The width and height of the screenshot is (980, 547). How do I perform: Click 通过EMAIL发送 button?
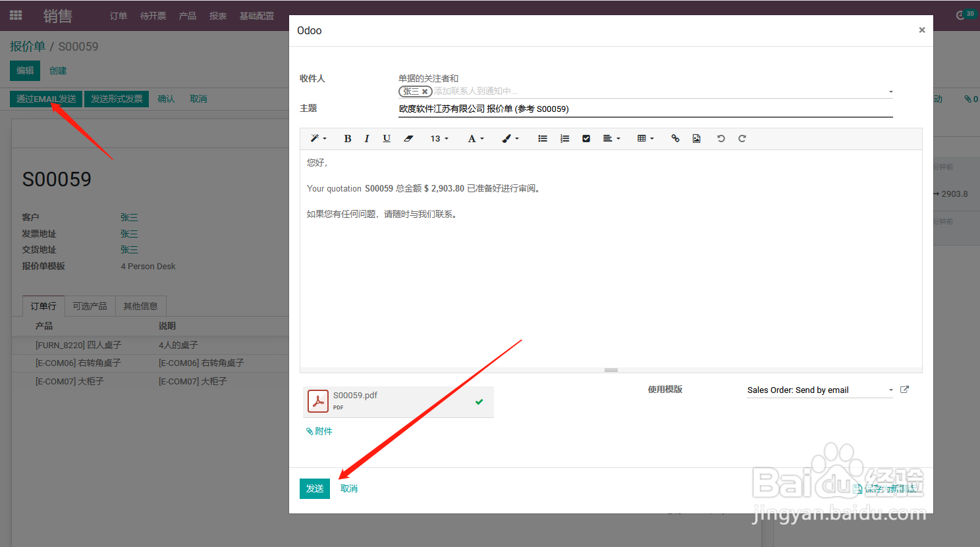(x=46, y=99)
